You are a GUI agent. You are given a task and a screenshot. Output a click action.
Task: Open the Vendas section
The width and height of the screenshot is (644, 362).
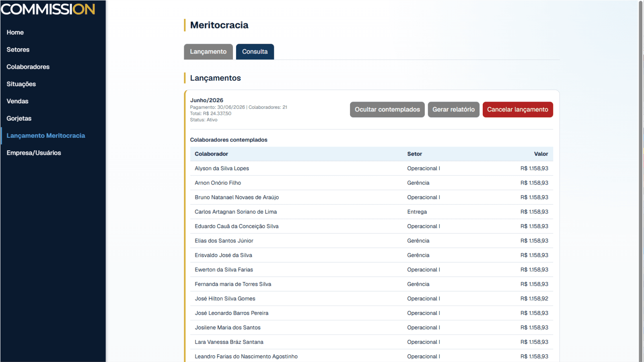point(17,101)
